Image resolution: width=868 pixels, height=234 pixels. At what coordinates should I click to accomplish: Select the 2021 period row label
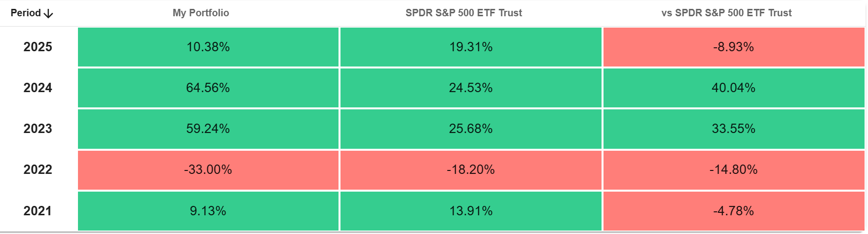click(38, 211)
